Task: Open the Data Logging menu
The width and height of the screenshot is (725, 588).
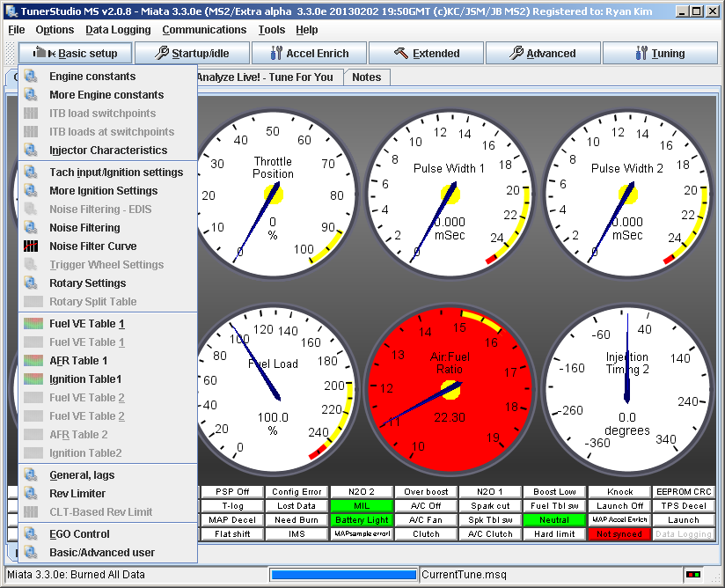Action: pyautogui.click(x=118, y=30)
